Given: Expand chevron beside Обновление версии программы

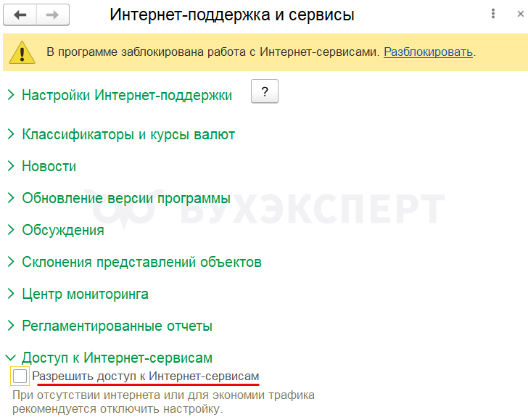Looking at the screenshot, I should click(11, 198).
